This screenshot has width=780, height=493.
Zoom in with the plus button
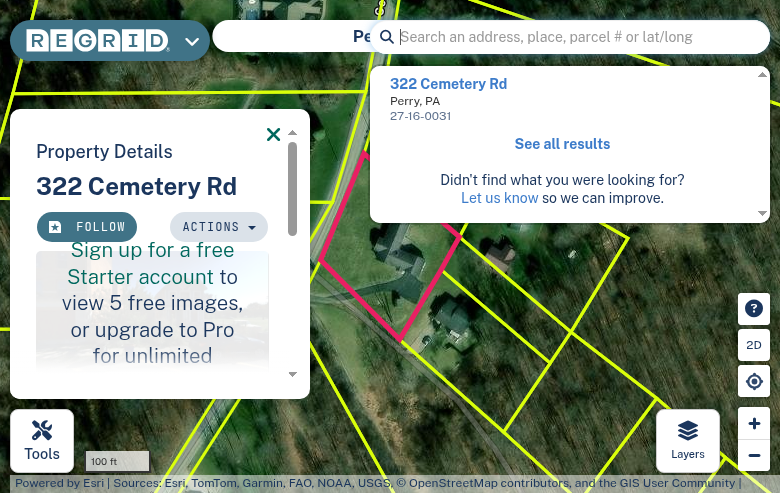coord(754,423)
